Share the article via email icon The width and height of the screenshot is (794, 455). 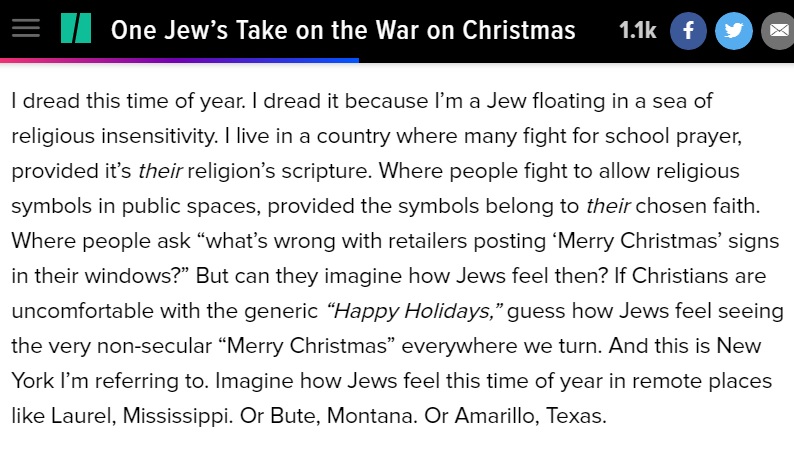(x=778, y=31)
